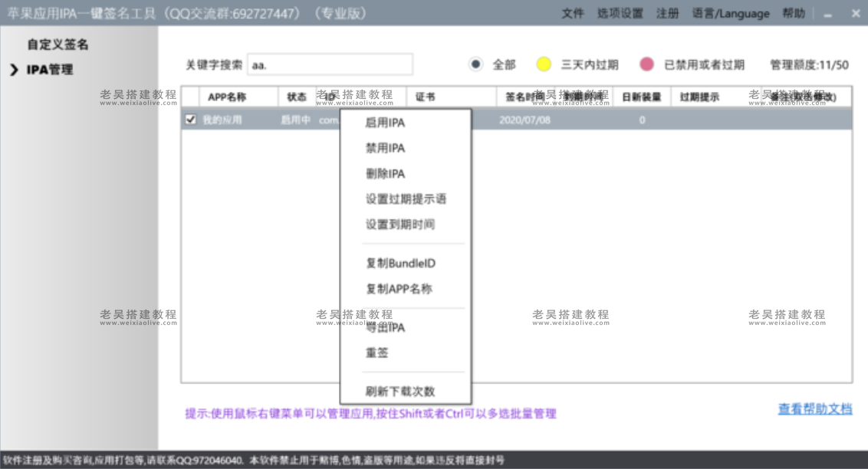868x469 pixels.
Task: Select the yellow 三天内过期 filter circle
Action: click(x=546, y=64)
